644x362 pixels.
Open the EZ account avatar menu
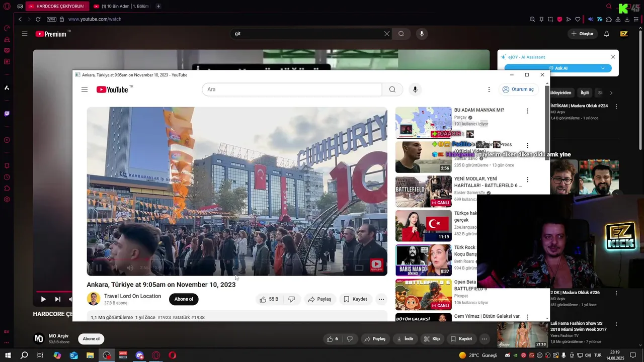(x=624, y=34)
